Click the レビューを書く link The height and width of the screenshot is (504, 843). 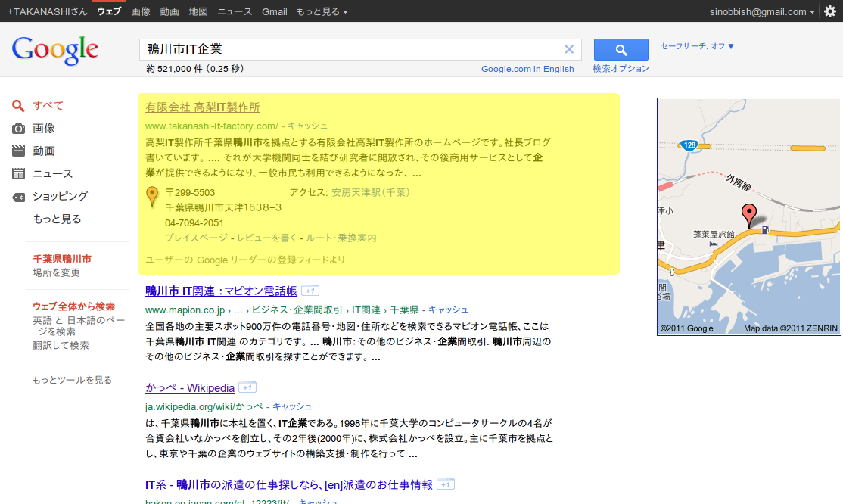click(x=266, y=238)
